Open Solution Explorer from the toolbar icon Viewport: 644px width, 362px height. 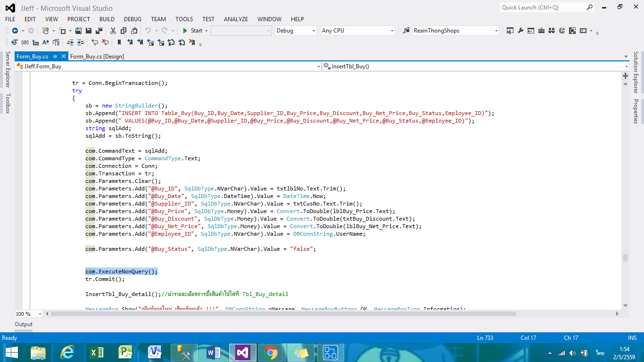(x=510, y=31)
